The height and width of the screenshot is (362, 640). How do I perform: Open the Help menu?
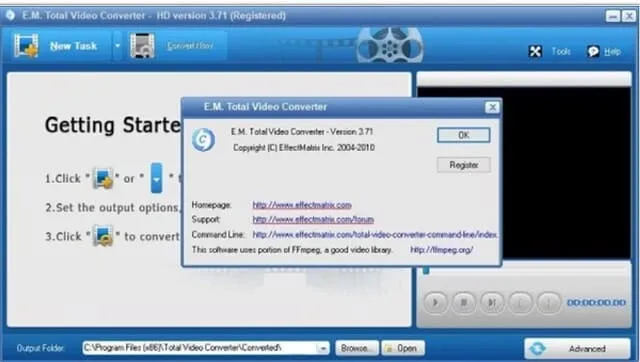pyautogui.click(x=612, y=51)
